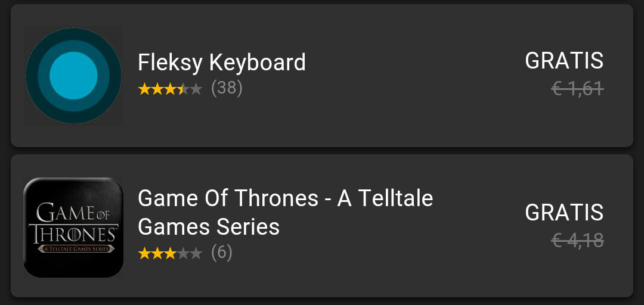
Task: Tap GRATIS price for Fleksy Keyboard
Action: click(564, 61)
